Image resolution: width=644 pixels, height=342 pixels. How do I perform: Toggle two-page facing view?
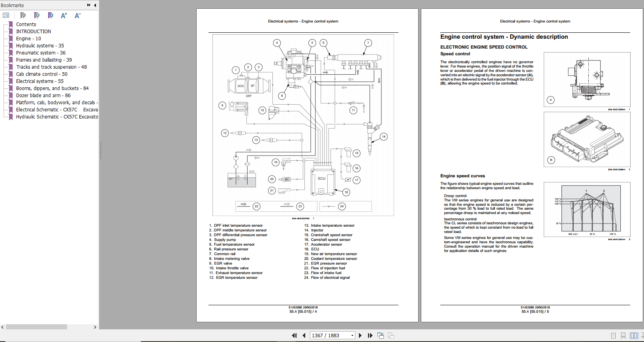(x=634, y=335)
